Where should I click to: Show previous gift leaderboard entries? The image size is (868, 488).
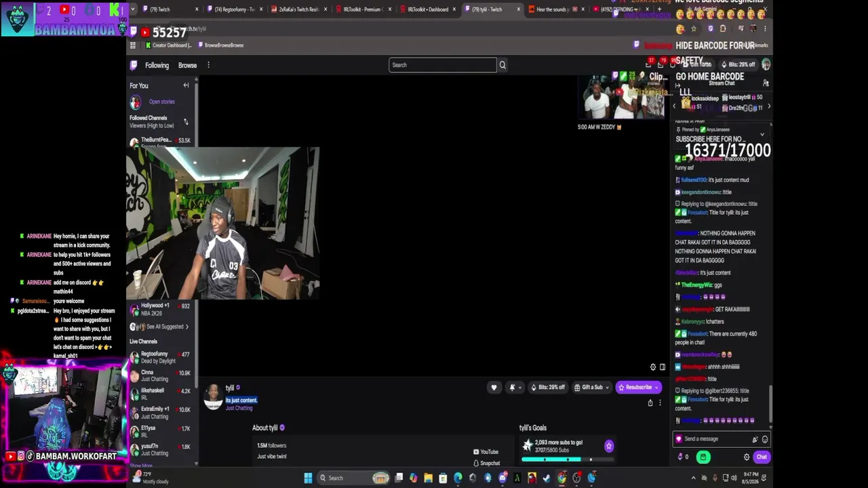coord(674,106)
